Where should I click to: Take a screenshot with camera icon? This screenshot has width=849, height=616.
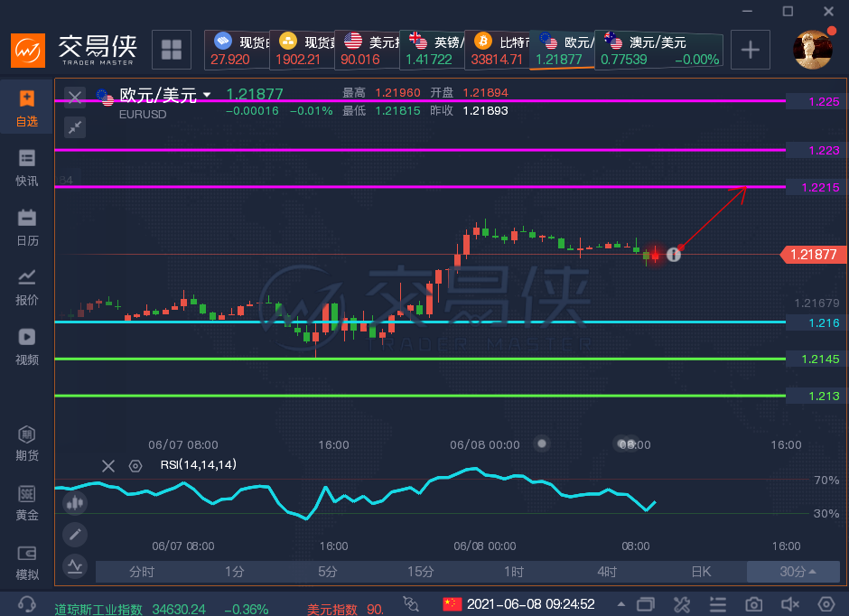753,604
